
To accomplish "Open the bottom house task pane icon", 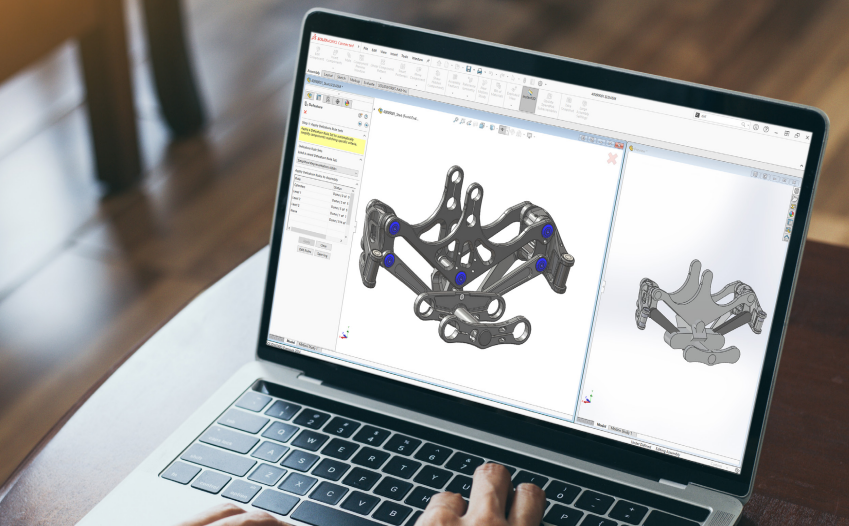I will coord(786,237).
